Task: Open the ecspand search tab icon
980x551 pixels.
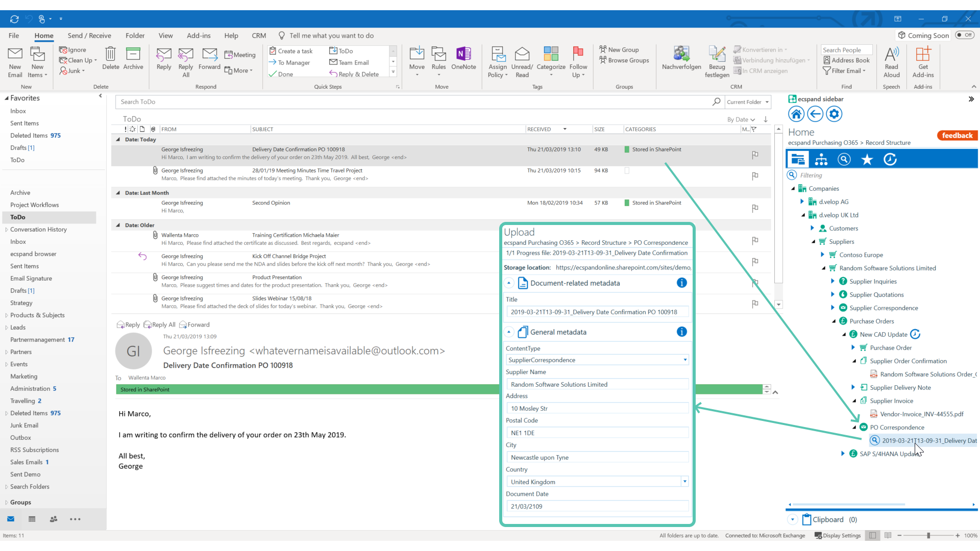Action: (x=844, y=160)
